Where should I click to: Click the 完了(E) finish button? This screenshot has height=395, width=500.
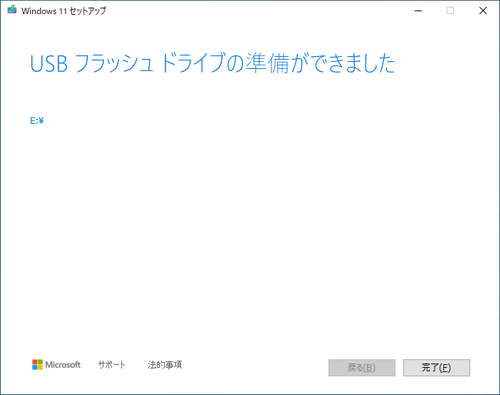pos(436,368)
